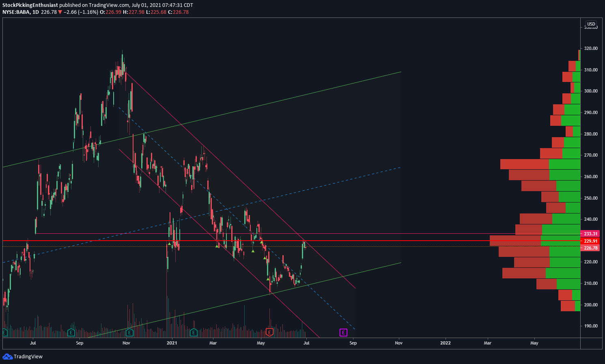Click the "280.00" price axis label
The height and width of the screenshot is (364, 605).
[591, 134]
